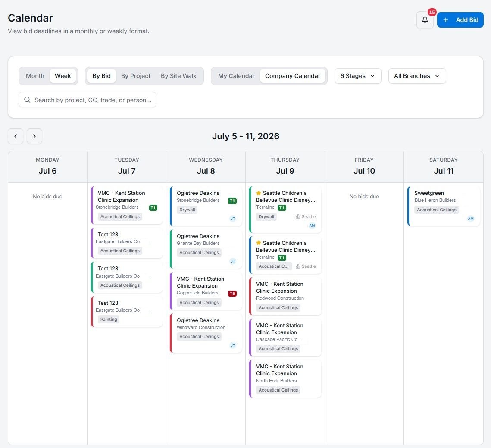Open the Sweetgreen bid card

pyautogui.click(x=444, y=206)
